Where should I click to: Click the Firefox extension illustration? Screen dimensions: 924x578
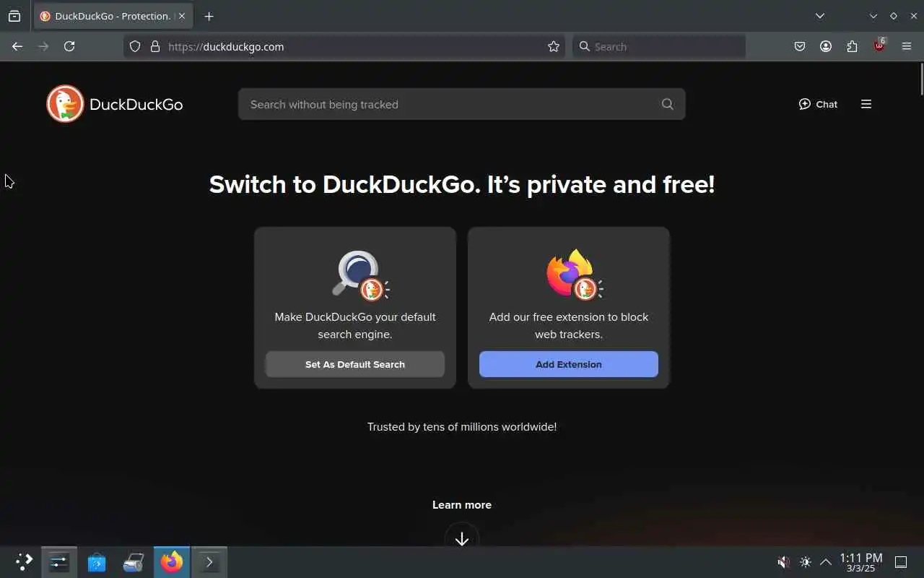574,275
